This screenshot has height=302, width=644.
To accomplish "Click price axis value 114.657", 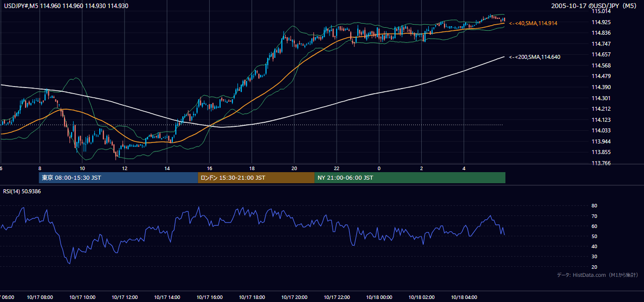I will [x=601, y=54].
